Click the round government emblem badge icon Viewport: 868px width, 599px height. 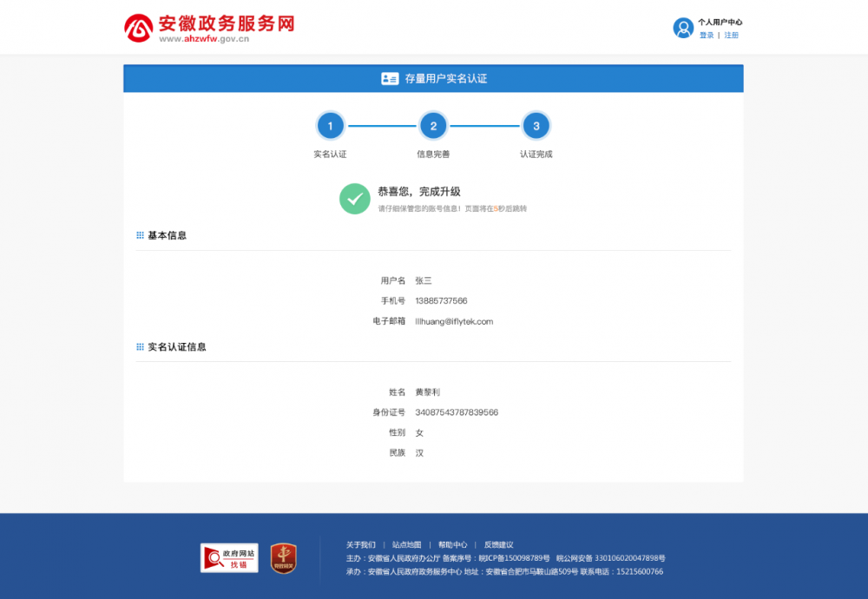pyautogui.click(x=284, y=558)
